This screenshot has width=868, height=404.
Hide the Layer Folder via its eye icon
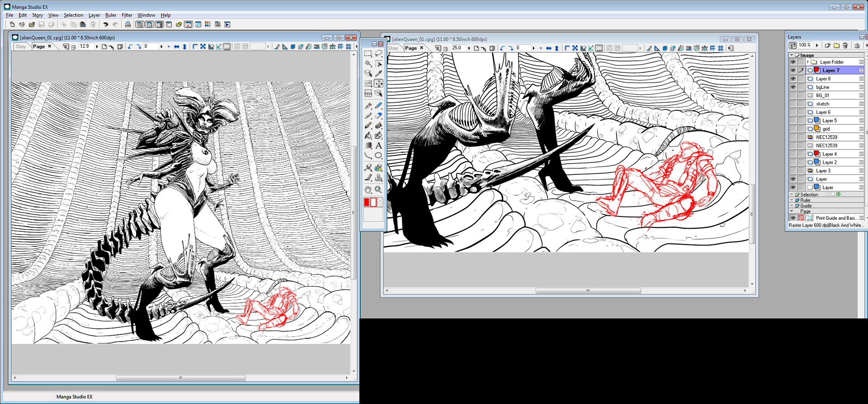[x=793, y=62]
